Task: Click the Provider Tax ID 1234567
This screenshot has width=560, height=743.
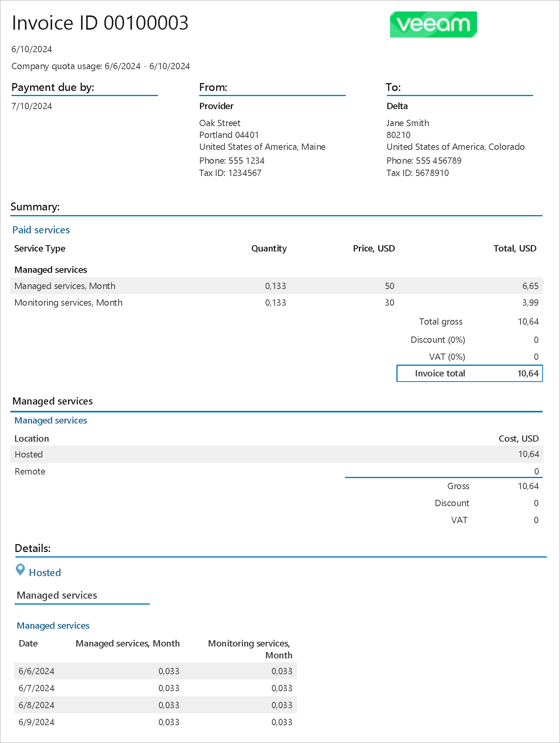Action: click(230, 173)
